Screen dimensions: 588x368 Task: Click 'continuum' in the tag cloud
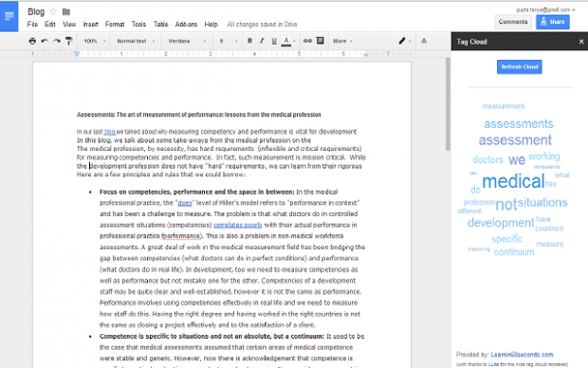[x=514, y=252]
